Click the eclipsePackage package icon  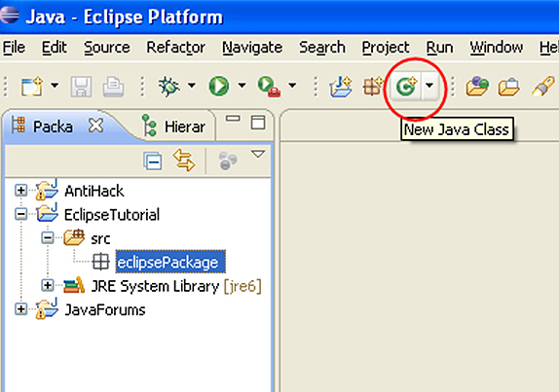(x=100, y=262)
